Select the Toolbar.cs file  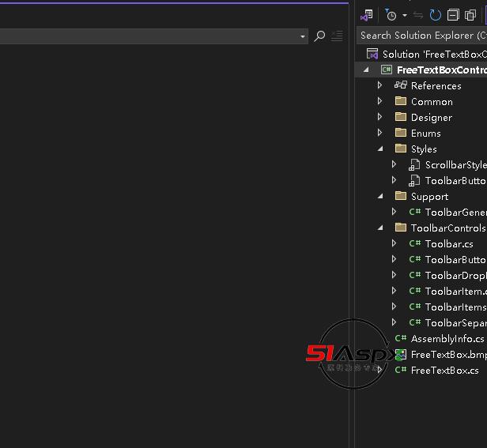tap(448, 243)
